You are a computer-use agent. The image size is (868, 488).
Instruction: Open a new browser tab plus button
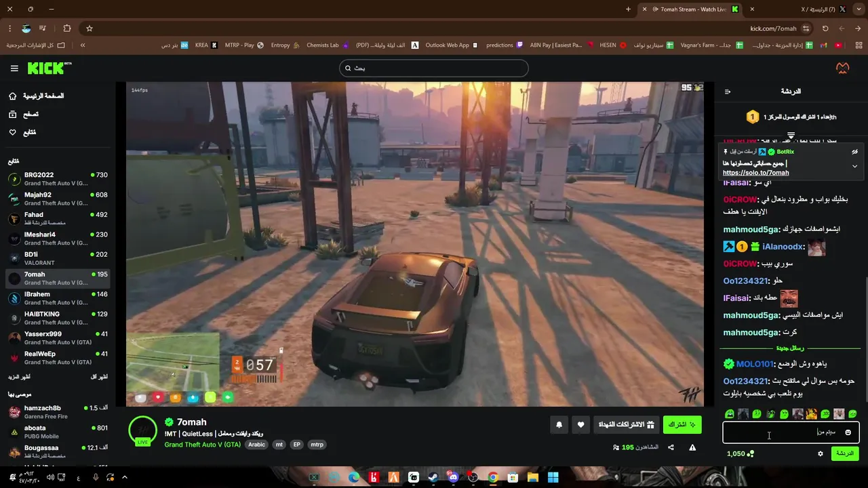click(628, 9)
